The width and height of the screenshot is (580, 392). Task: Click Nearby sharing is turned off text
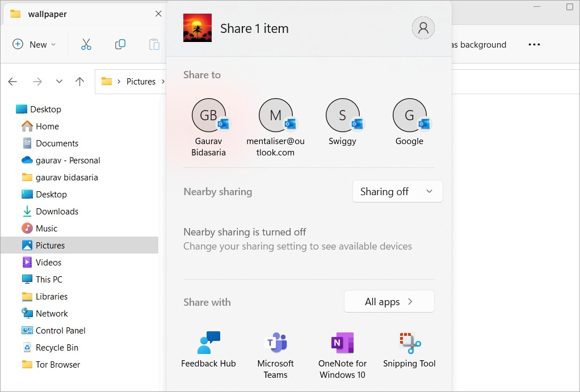(245, 232)
